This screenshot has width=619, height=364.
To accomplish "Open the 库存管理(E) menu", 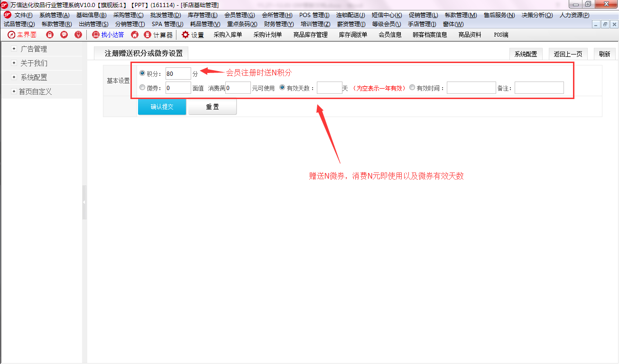I will pos(203,15).
